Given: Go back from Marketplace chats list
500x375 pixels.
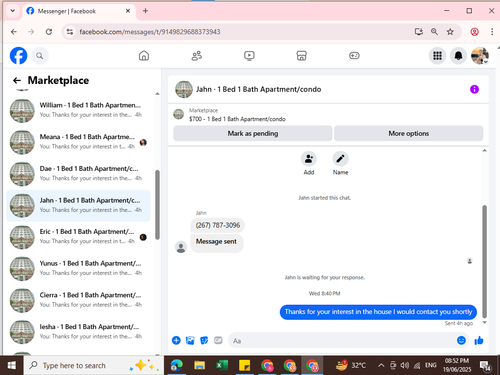Looking at the screenshot, I should pos(17,80).
